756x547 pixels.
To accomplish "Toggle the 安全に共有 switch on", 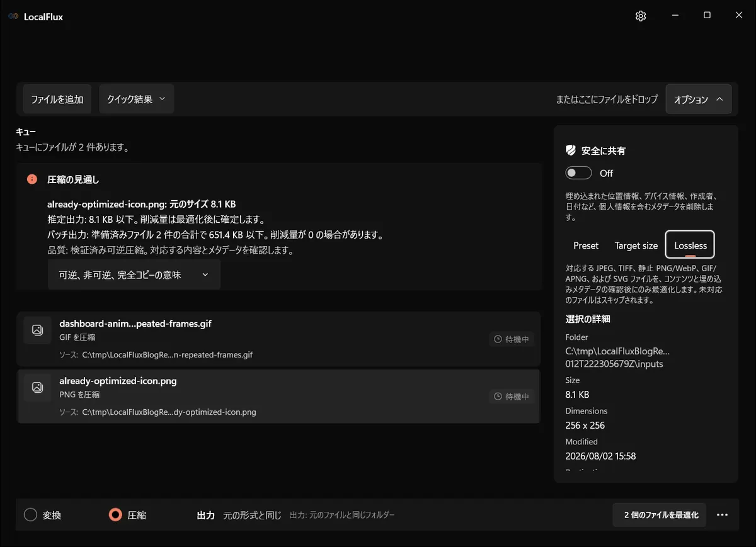I will pos(578,173).
